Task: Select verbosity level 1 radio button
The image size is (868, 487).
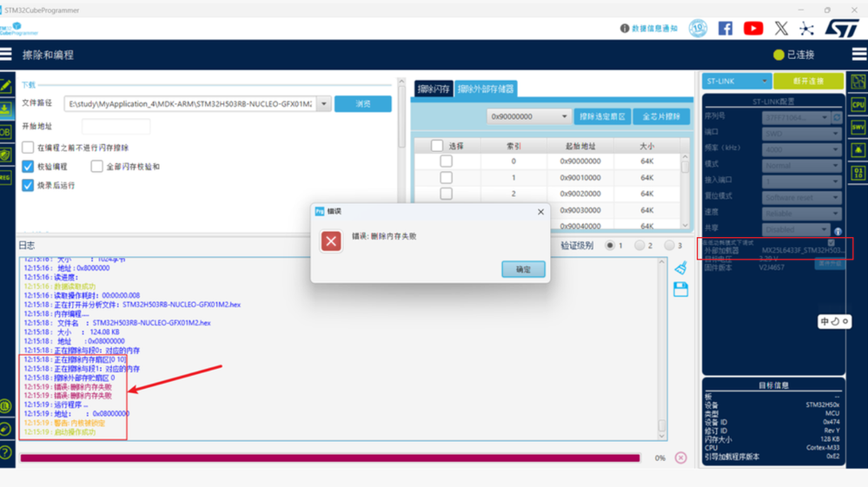Action: [x=610, y=245]
